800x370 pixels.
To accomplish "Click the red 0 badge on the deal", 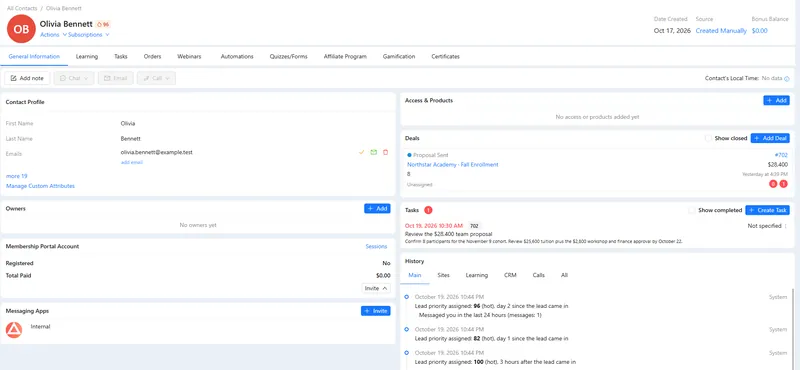I will (773, 184).
